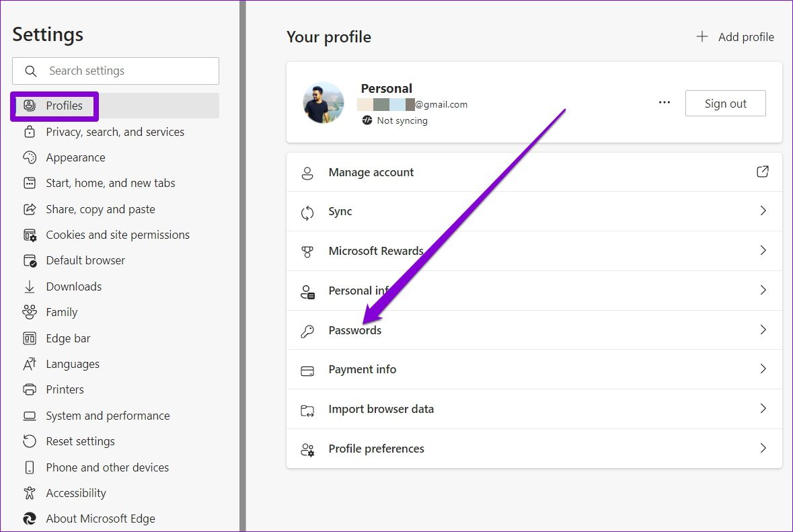Image resolution: width=793 pixels, height=532 pixels.
Task: Click the Default browser icon
Action: (x=30, y=260)
